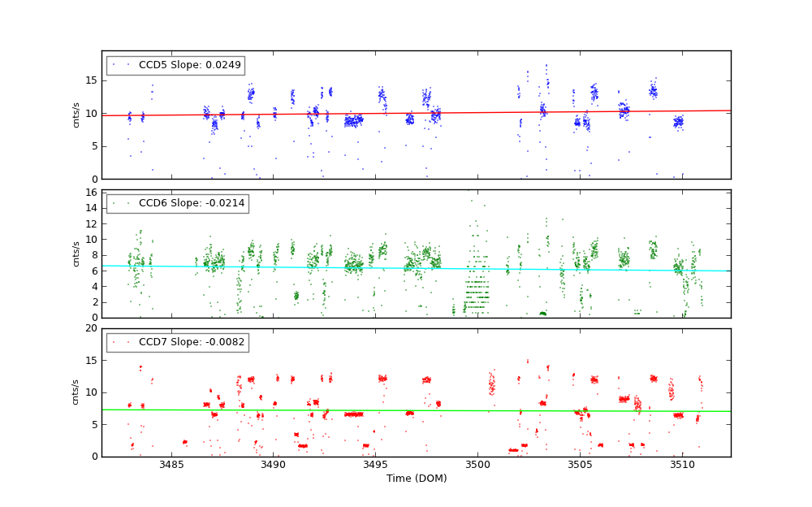Click the 16 tick on CCD6 y-axis
The image size is (812, 507).
[92, 192]
